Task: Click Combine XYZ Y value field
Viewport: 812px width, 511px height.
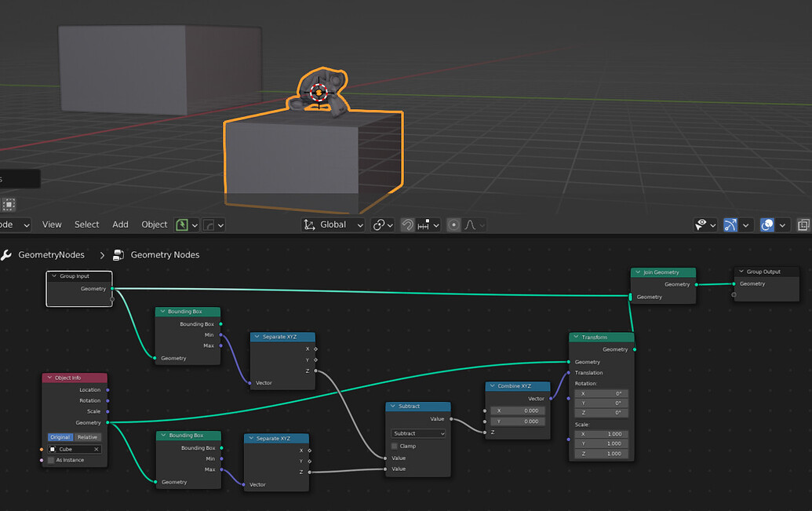Action: 517,422
